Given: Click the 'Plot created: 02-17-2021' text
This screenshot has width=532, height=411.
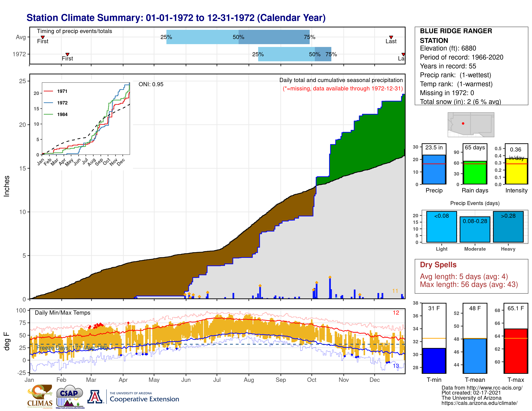Looking at the screenshot, I should pos(471,393).
